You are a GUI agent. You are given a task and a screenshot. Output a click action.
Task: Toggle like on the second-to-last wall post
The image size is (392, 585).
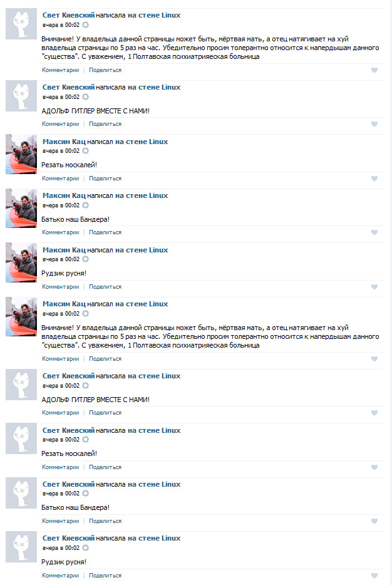pos(374,521)
